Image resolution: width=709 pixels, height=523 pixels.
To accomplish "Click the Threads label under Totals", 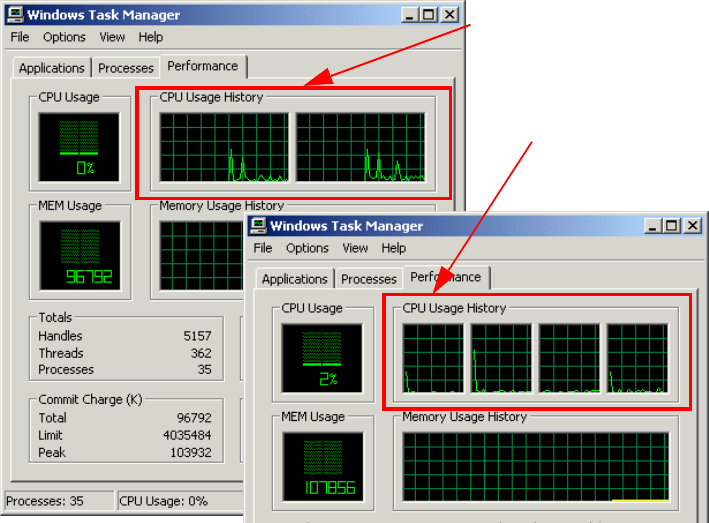I will pyautogui.click(x=61, y=353).
